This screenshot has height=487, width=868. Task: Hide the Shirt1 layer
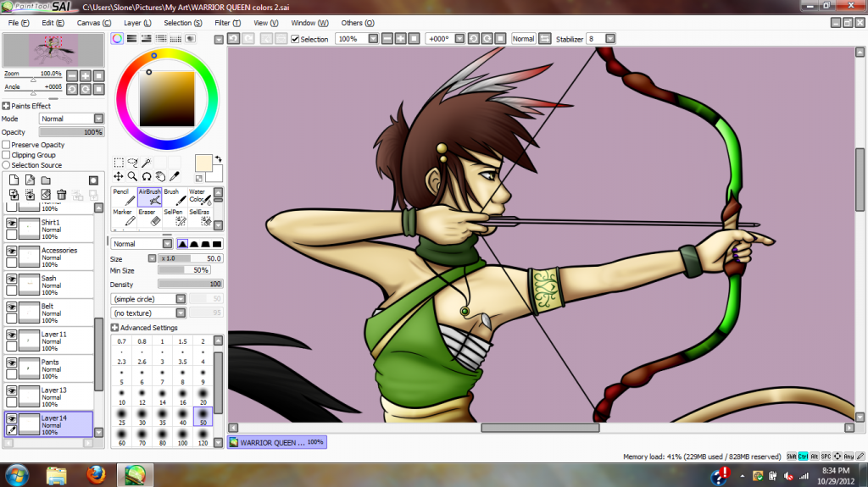click(11, 223)
